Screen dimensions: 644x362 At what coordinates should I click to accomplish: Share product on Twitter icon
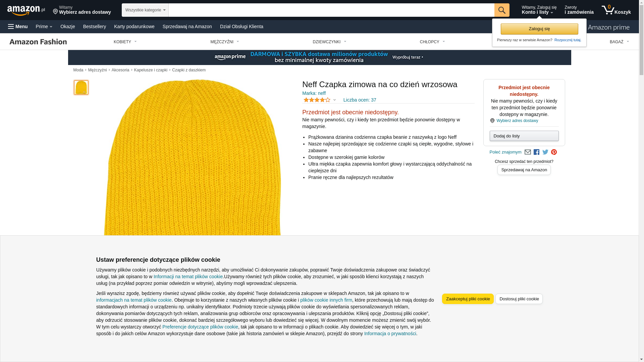click(x=545, y=152)
